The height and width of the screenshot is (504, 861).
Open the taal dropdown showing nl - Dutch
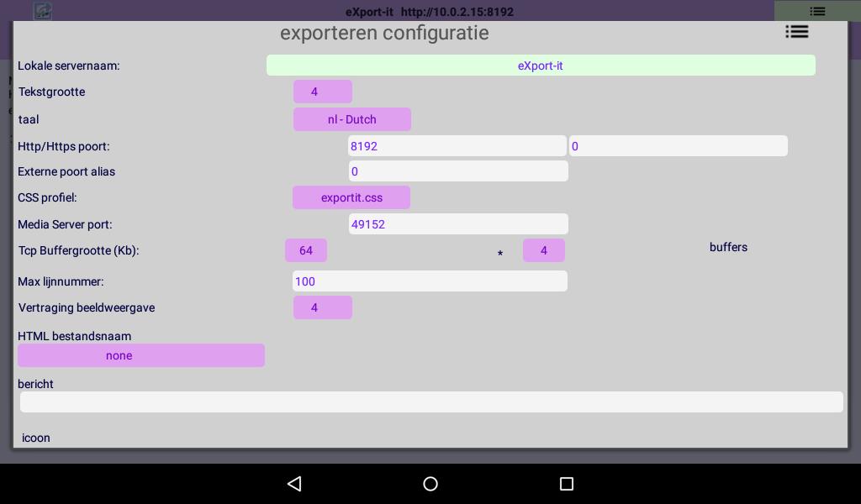pos(352,119)
